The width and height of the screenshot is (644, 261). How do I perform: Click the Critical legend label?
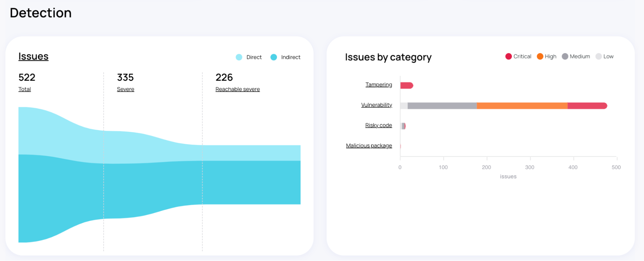coord(522,56)
